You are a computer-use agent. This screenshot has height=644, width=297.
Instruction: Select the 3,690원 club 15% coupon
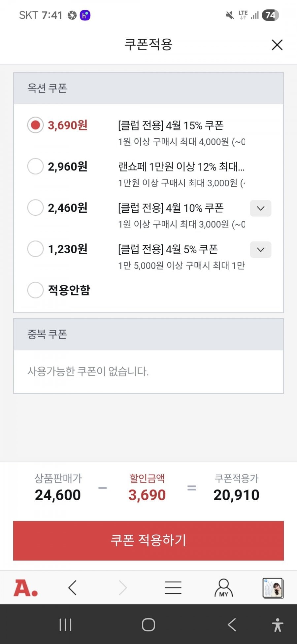tap(35, 125)
